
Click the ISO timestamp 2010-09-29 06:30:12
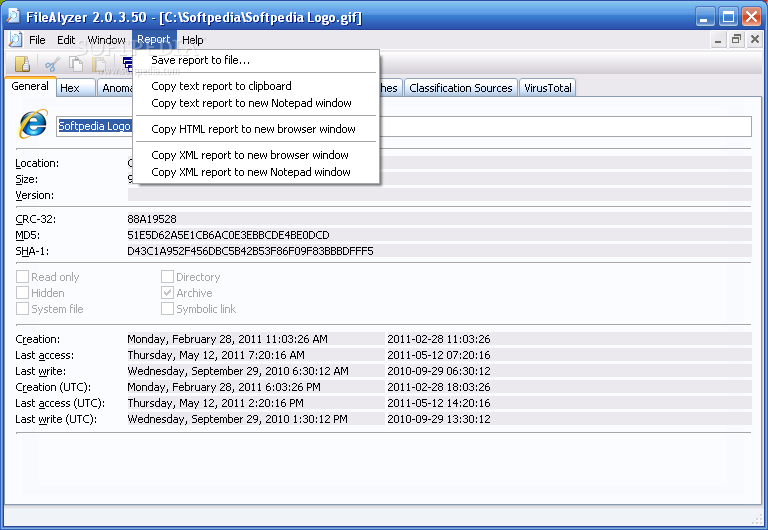click(x=439, y=371)
